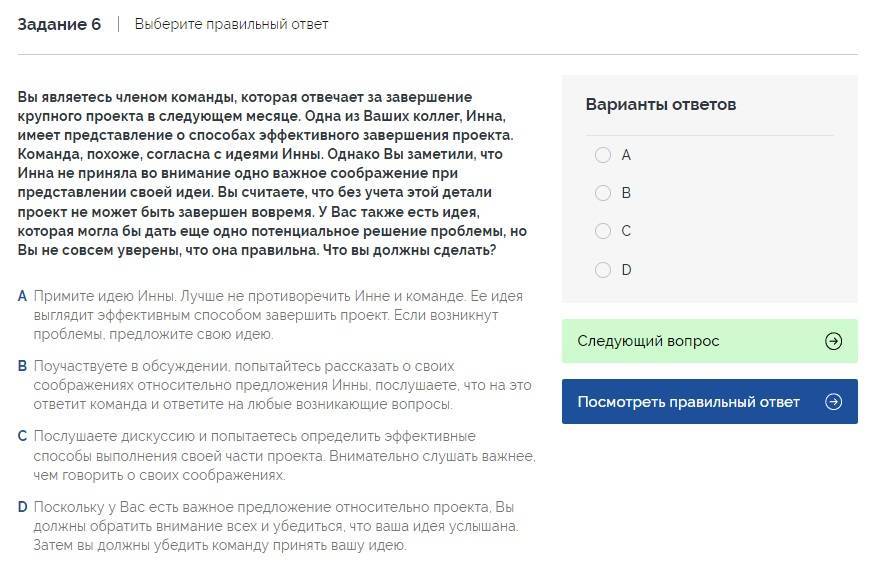
Task: Click the 'Следующий вопрос' button label
Action: (648, 341)
